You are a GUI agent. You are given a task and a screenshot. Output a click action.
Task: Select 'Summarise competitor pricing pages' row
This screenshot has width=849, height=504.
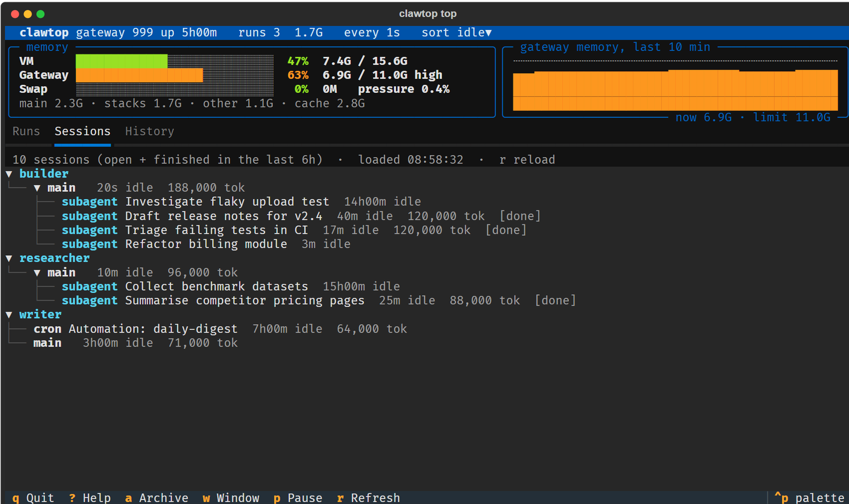click(x=319, y=300)
